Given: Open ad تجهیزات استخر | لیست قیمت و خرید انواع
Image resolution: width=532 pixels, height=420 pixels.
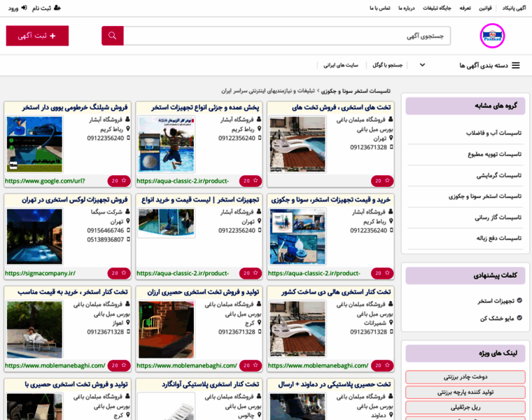Looking at the screenshot, I should click(x=200, y=199).
